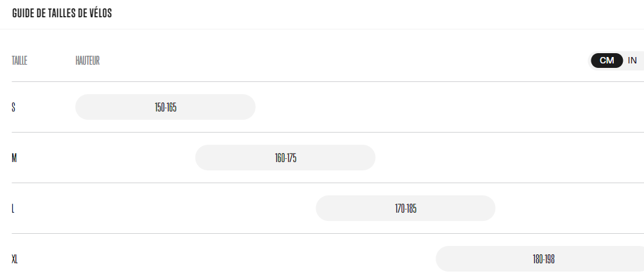Click the 150-165 text in S row

(x=165, y=108)
